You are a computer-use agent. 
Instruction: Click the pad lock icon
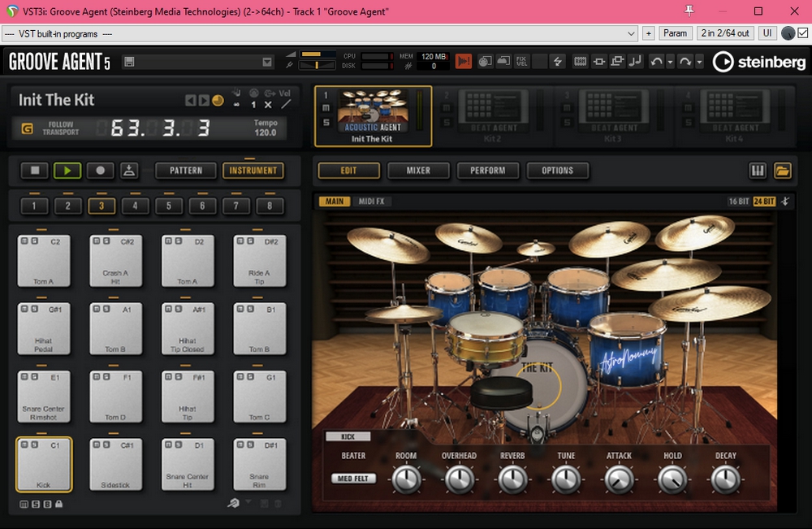(x=59, y=504)
